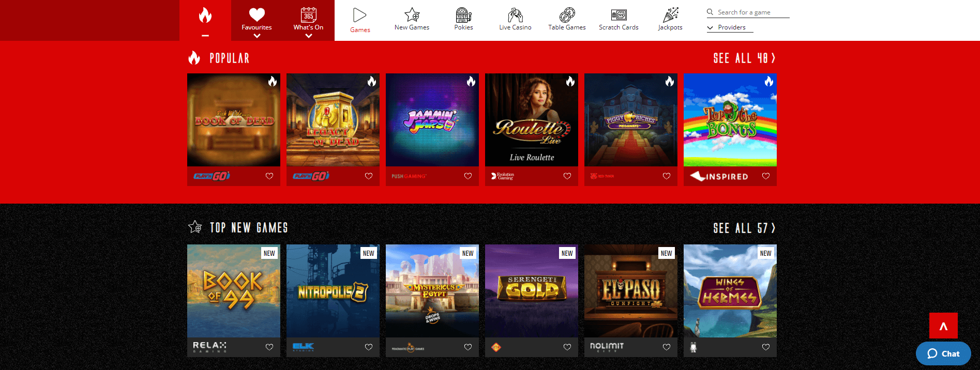Open the Roulette Live game thumbnail
This screenshot has height=370, width=980.
(x=532, y=120)
